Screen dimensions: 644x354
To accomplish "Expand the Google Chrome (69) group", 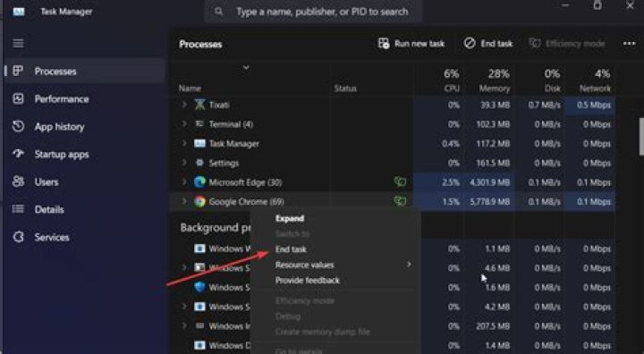I will pos(184,201).
